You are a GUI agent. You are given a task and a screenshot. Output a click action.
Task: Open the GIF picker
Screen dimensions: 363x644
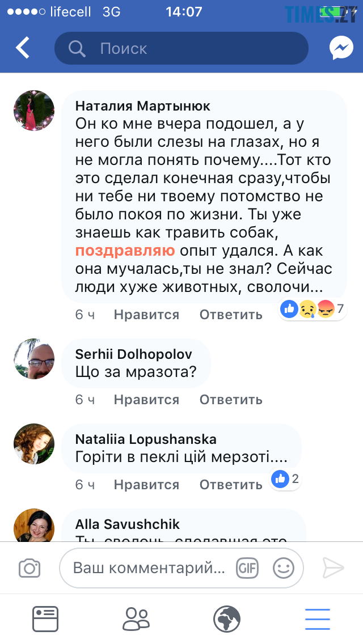point(247,567)
